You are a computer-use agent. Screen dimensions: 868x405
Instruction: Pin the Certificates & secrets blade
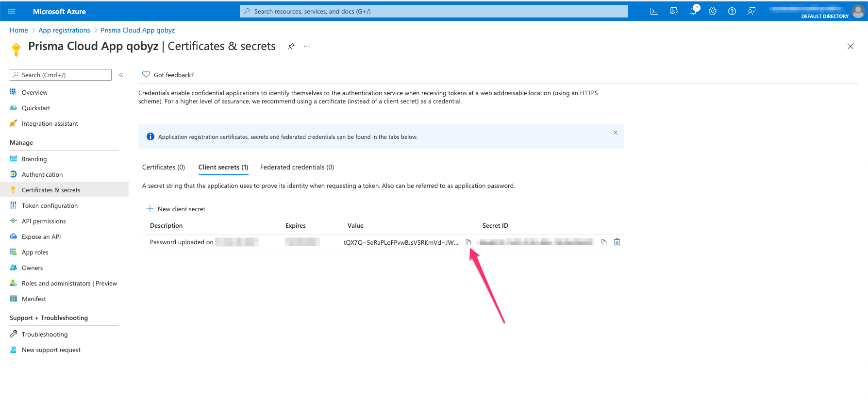coord(291,46)
